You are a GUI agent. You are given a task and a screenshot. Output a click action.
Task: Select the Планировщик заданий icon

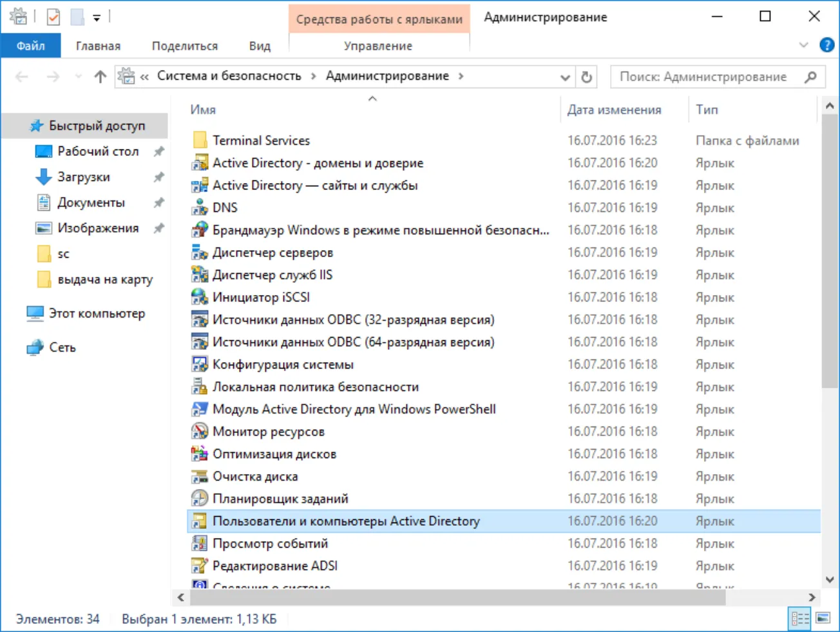(x=200, y=499)
